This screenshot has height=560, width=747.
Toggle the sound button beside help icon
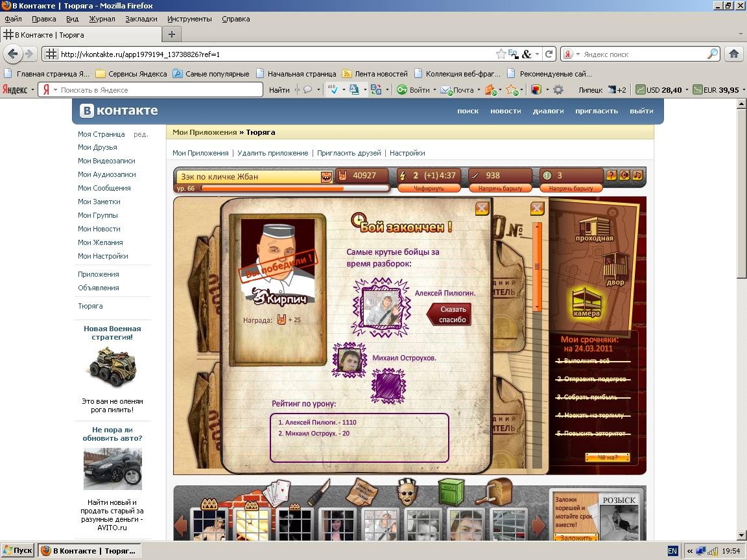[x=624, y=175]
